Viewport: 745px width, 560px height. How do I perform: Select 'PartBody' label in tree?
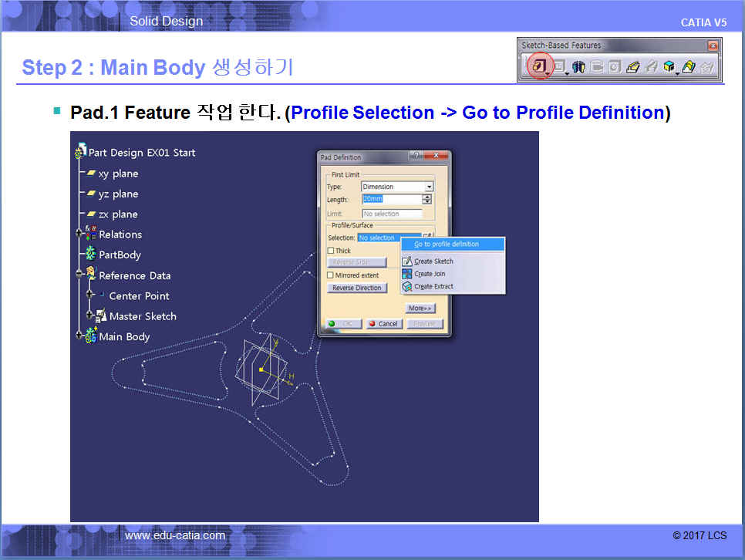tap(120, 255)
